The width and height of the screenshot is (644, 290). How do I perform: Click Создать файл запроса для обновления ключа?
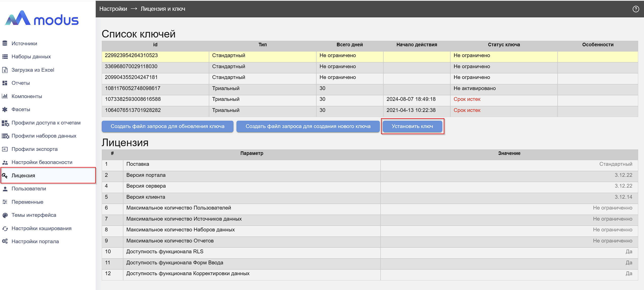tap(167, 126)
